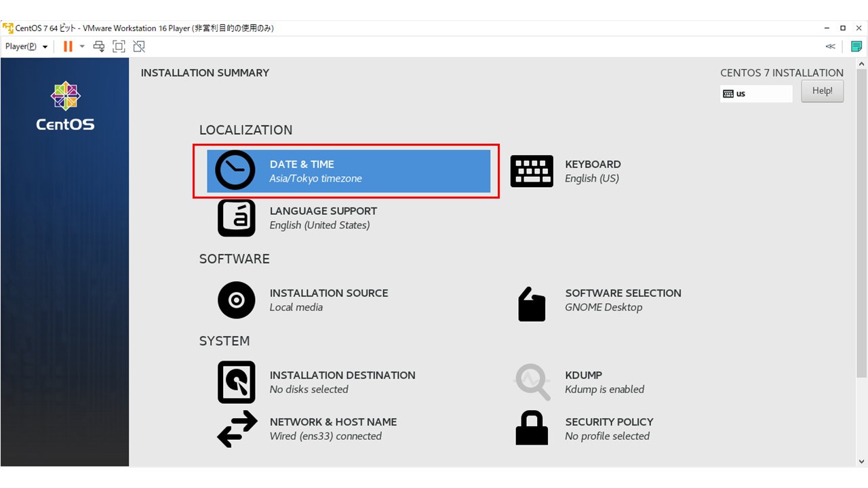Click 'English (United States)' language text
868x488 pixels.
click(x=319, y=225)
